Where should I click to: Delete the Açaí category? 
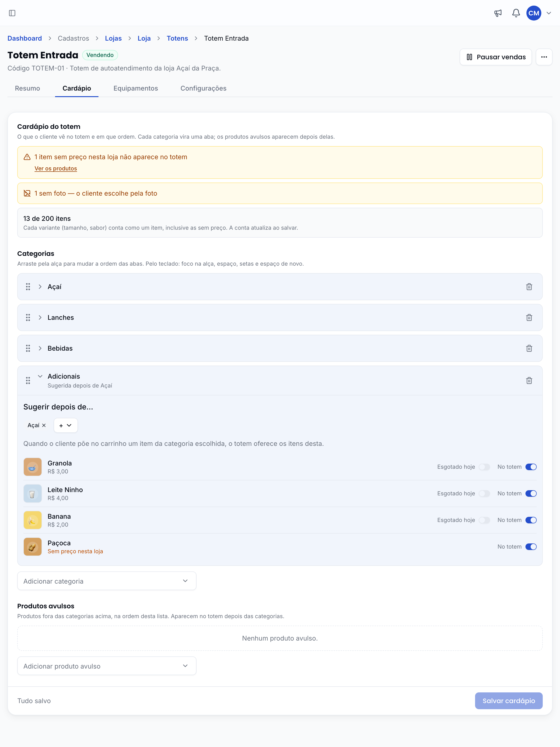pyautogui.click(x=529, y=287)
